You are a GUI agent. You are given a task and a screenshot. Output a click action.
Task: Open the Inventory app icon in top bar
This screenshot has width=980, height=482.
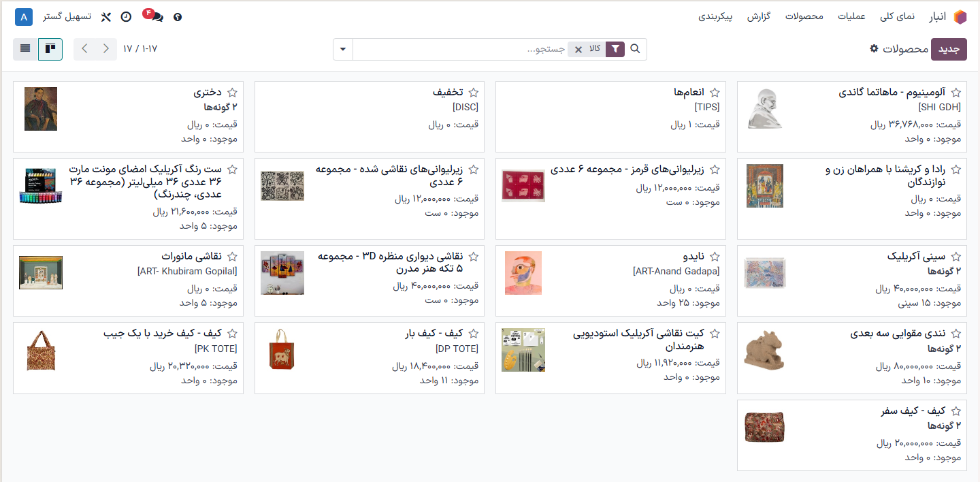tap(960, 16)
